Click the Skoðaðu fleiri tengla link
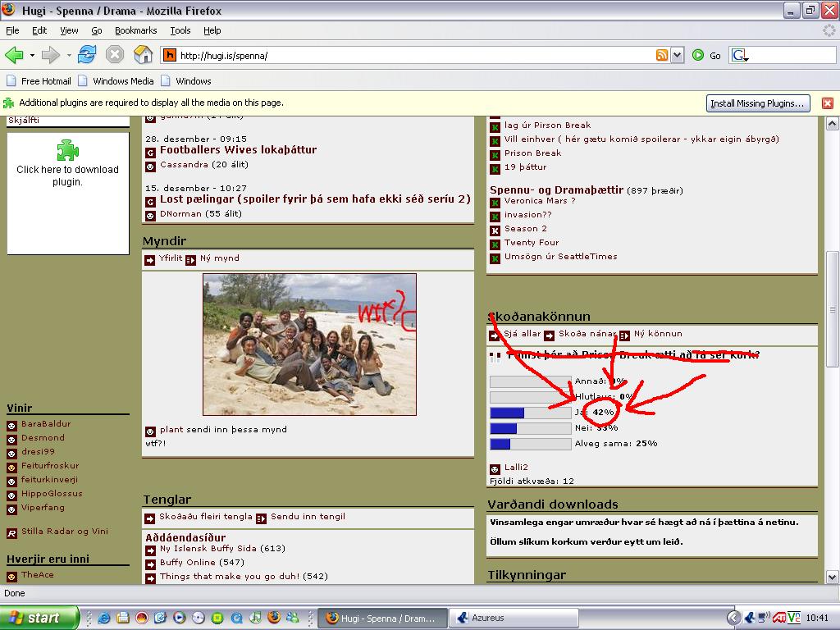 206,517
